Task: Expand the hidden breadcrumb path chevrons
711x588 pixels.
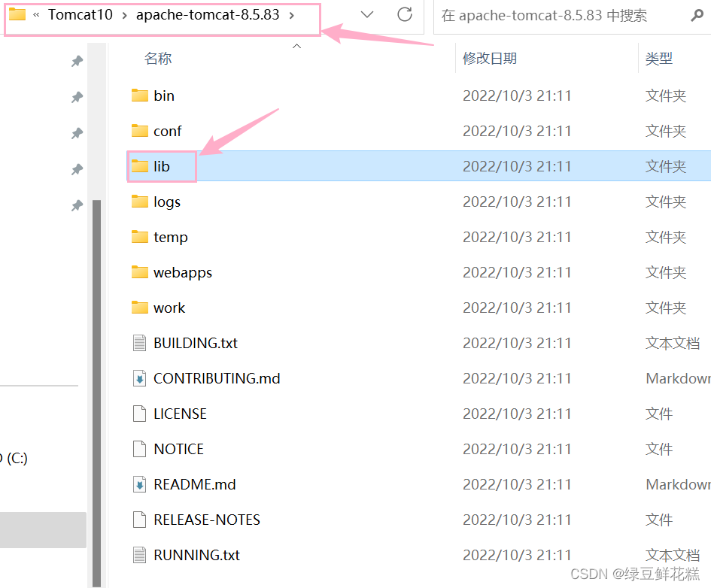Action: 36,15
